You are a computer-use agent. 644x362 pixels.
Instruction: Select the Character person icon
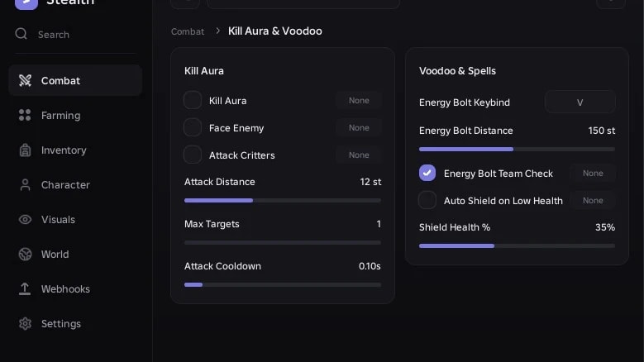pos(25,184)
